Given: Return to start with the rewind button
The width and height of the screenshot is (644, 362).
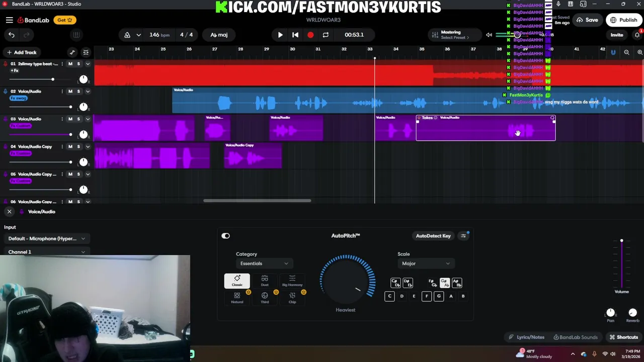Looking at the screenshot, I should (295, 35).
